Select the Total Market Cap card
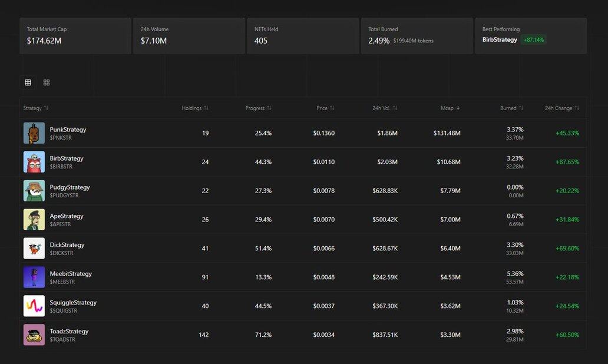Screen dimensions: 608x364 pos(75,36)
